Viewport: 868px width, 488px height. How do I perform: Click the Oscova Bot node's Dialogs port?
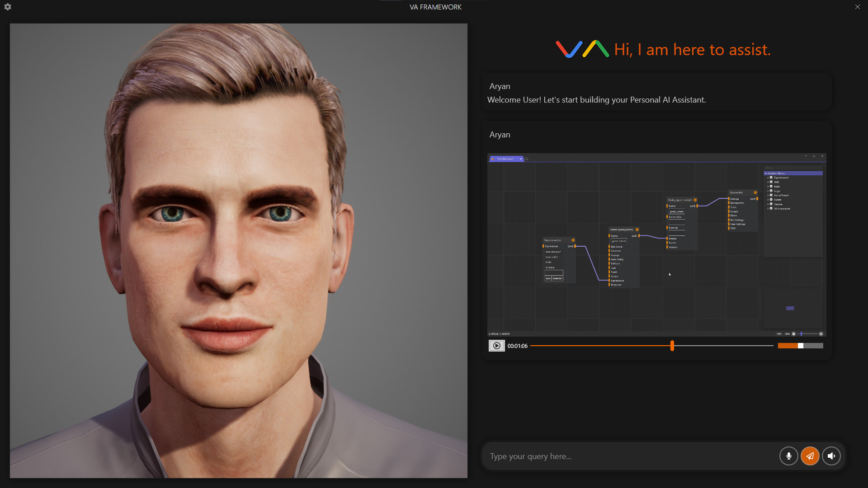tap(729, 199)
